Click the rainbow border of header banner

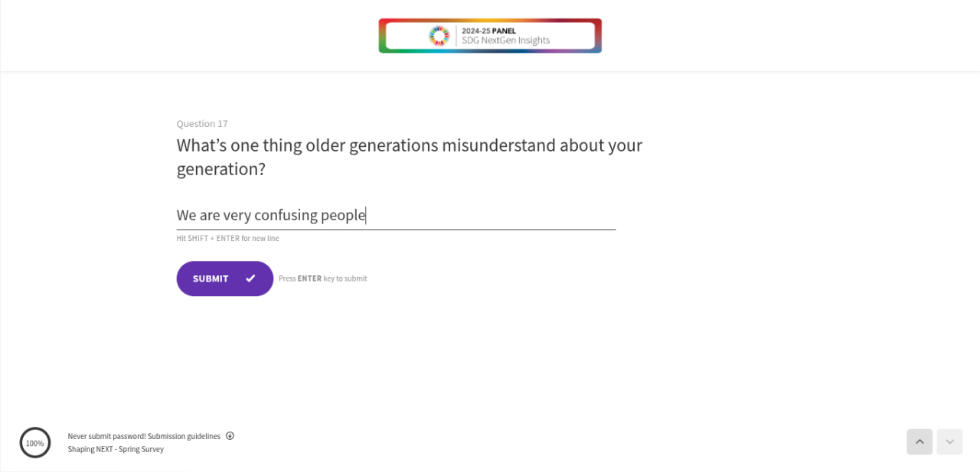pyautogui.click(x=490, y=21)
